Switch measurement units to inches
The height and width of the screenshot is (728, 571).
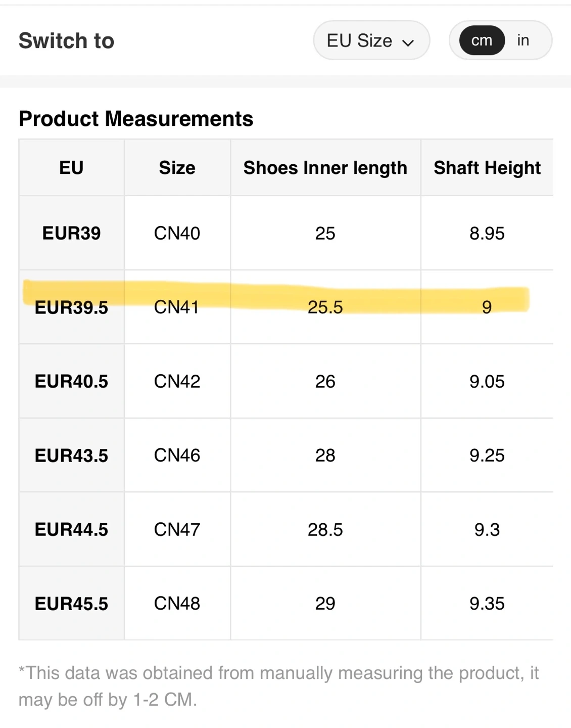tap(523, 40)
